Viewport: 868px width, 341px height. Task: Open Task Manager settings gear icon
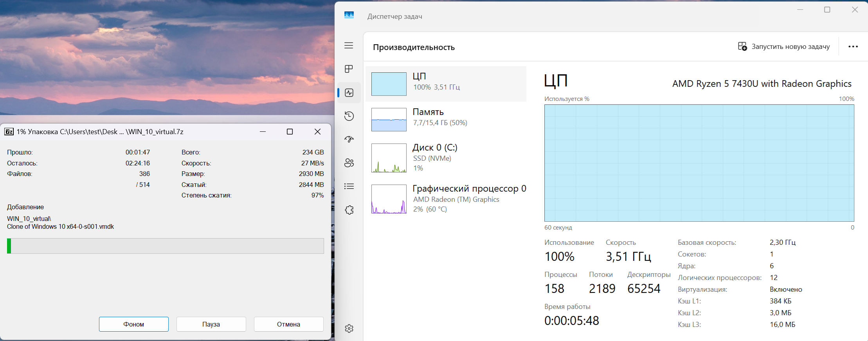(x=349, y=328)
